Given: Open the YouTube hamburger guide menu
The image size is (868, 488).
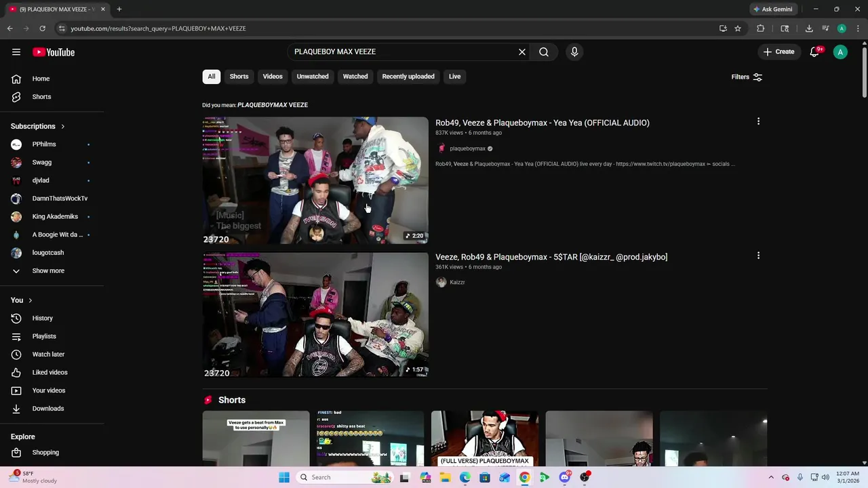Looking at the screenshot, I should click(x=16, y=52).
